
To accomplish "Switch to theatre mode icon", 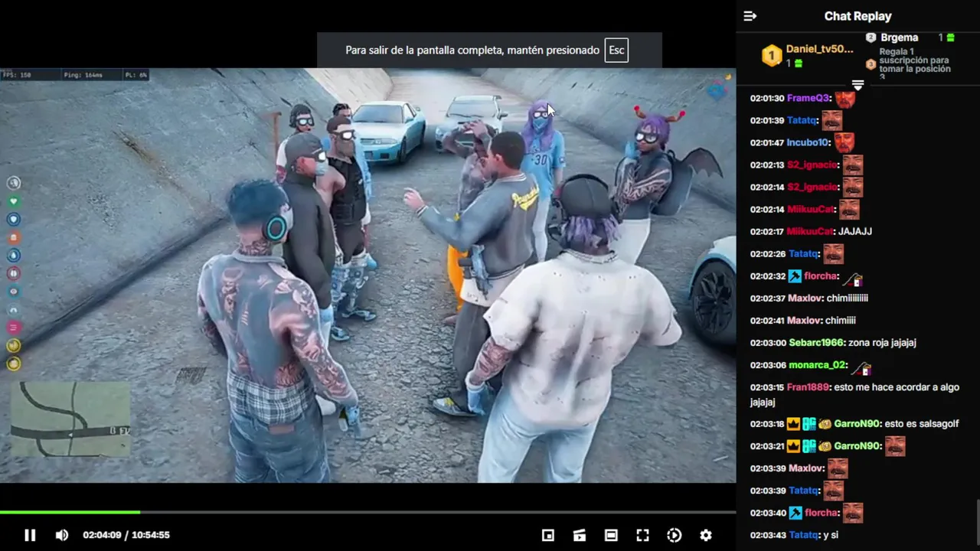I will 611,535.
